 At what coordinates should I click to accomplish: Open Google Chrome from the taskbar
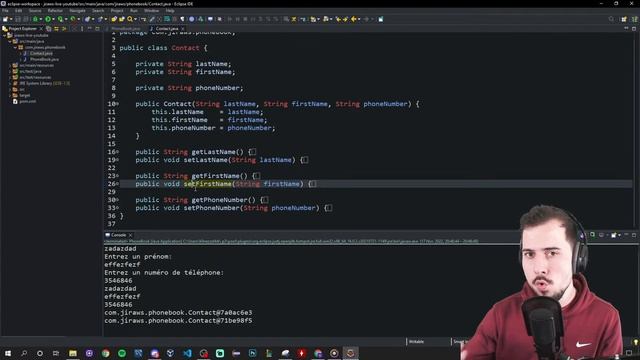(x=105, y=353)
